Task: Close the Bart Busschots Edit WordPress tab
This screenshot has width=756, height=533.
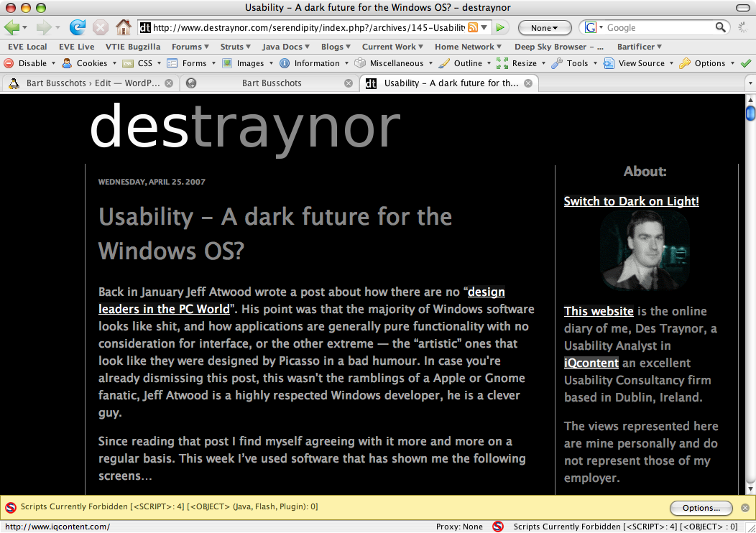Action: pyautogui.click(x=169, y=83)
